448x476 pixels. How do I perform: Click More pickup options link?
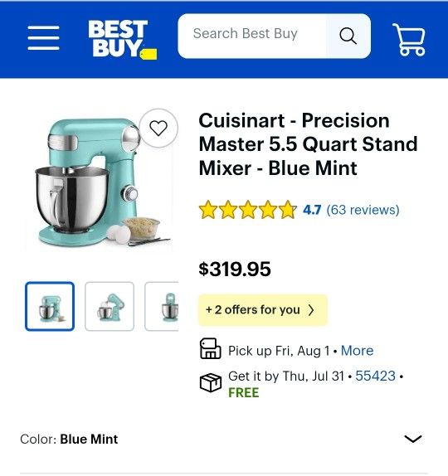click(x=358, y=351)
